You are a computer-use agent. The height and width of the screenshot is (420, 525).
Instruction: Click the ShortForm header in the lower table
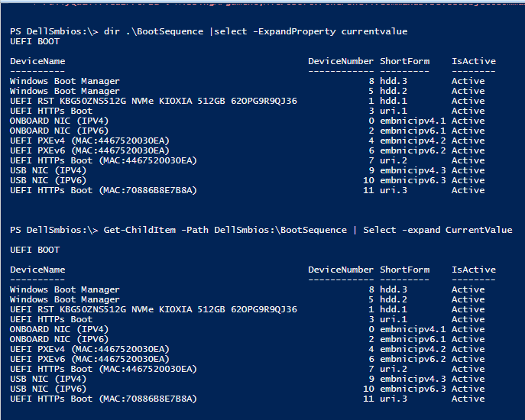(x=404, y=270)
